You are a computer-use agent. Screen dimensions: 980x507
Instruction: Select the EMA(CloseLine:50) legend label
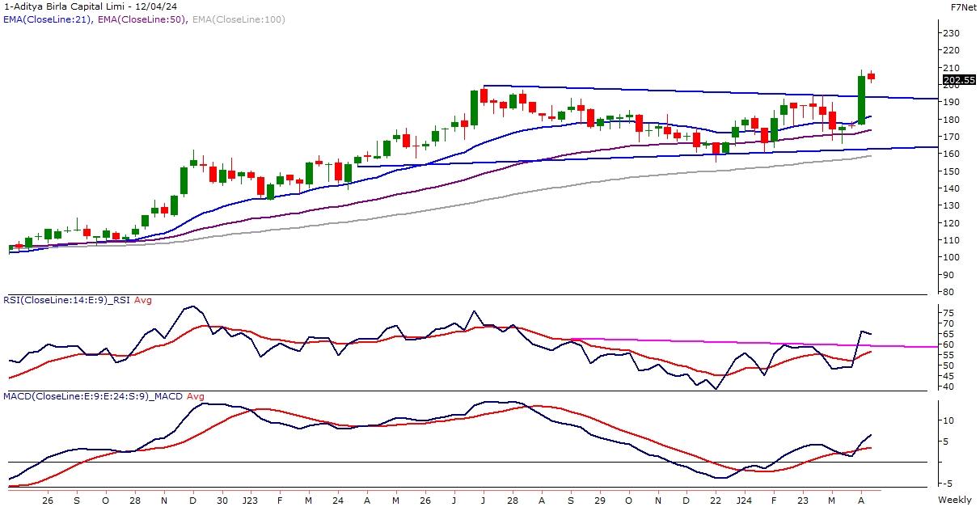pyautogui.click(x=142, y=19)
